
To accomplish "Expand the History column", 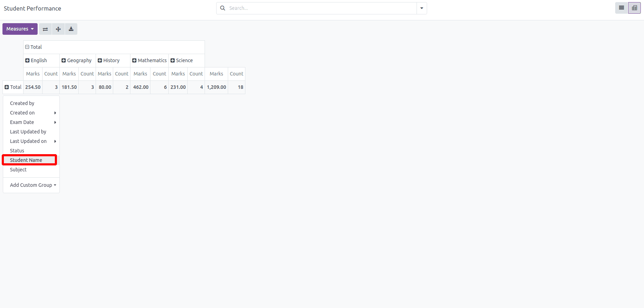I will (x=113, y=60).
